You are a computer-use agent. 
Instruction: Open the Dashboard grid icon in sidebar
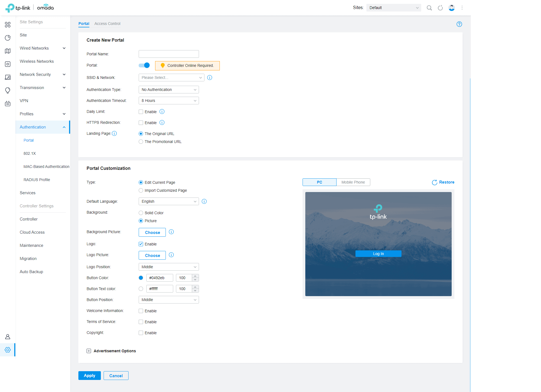8,25
